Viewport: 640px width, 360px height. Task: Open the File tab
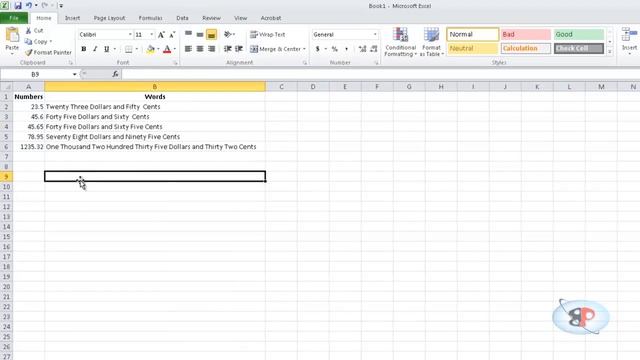[14, 18]
